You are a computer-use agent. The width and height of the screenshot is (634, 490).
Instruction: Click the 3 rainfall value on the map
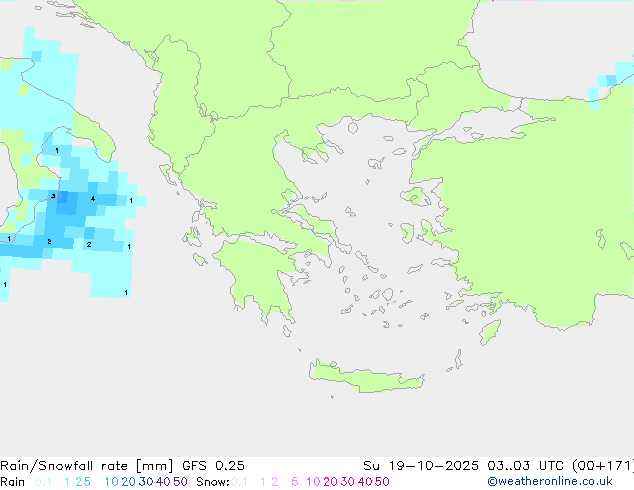[x=53, y=196]
